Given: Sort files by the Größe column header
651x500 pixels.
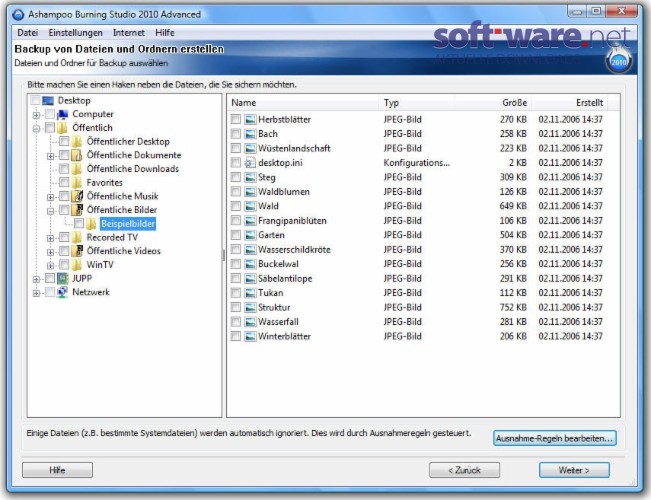Looking at the screenshot, I should pyautogui.click(x=493, y=103).
